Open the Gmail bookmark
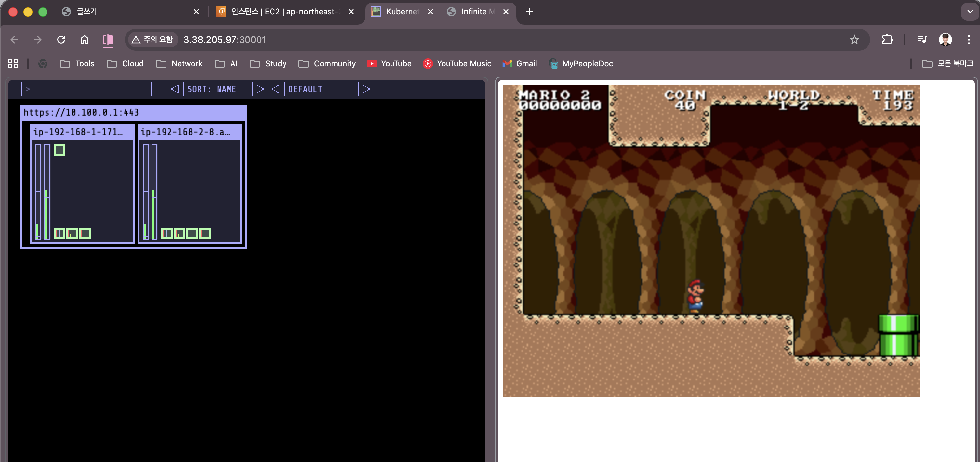 [520, 63]
